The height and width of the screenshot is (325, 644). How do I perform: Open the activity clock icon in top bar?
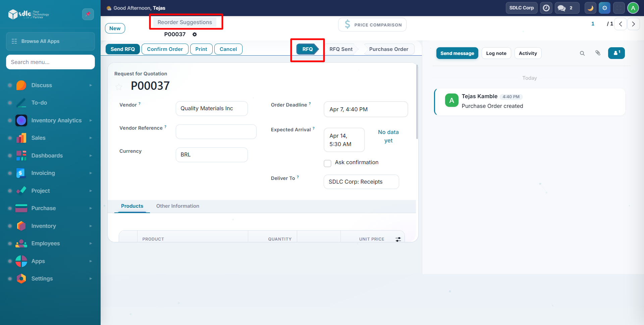[546, 8]
